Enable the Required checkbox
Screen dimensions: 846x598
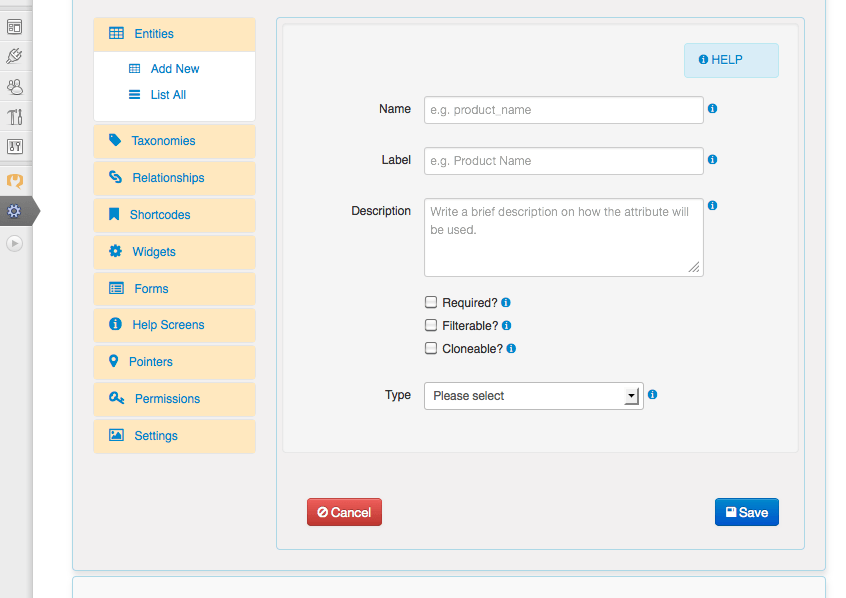coord(431,302)
